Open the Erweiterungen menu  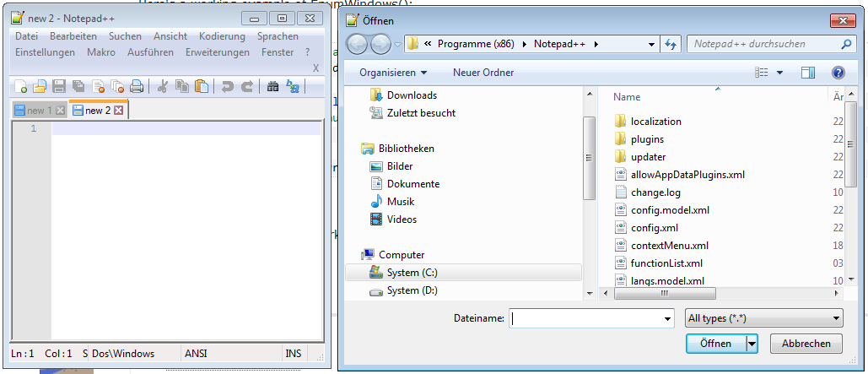pyautogui.click(x=218, y=52)
